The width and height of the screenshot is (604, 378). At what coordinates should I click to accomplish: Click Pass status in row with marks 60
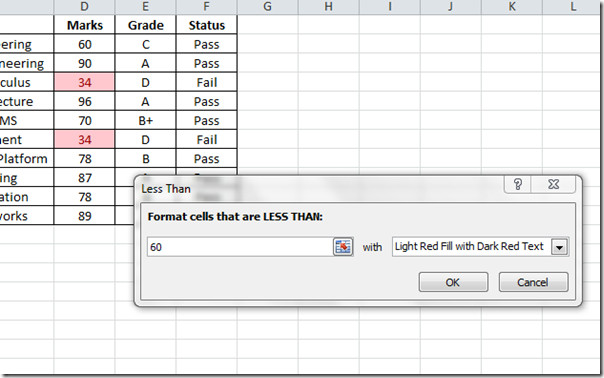tap(206, 44)
